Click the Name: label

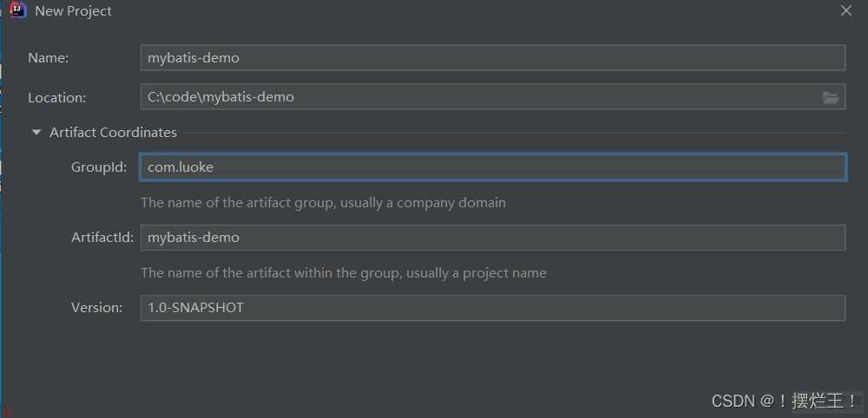[x=49, y=58]
